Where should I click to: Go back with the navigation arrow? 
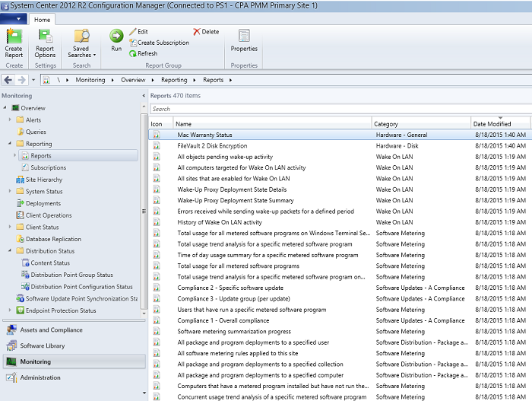pyautogui.click(x=8, y=80)
